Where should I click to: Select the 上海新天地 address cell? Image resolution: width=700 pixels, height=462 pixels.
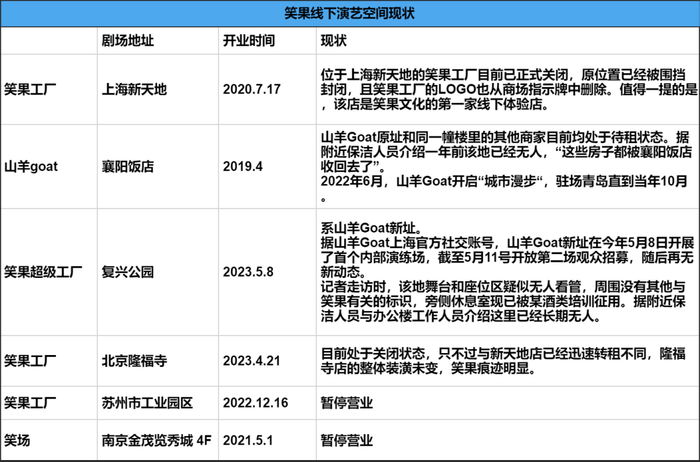pyautogui.click(x=134, y=89)
